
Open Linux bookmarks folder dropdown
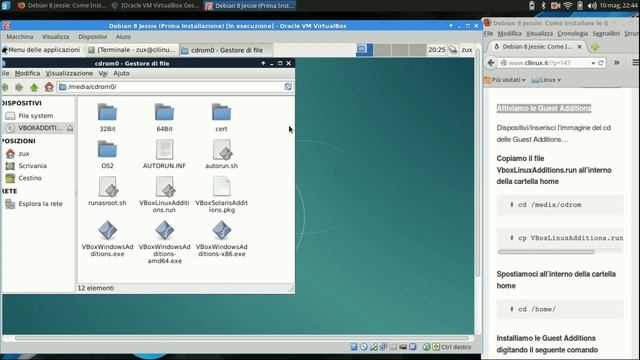[547, 80]
